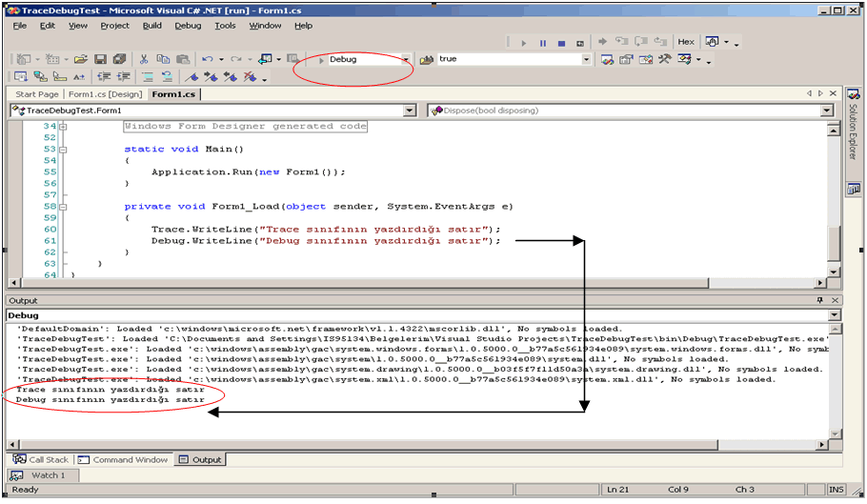The width and height of the screenshot is (867, 504).
Task: Click the status bar text Ln 21
Action: tap(617, 490)
